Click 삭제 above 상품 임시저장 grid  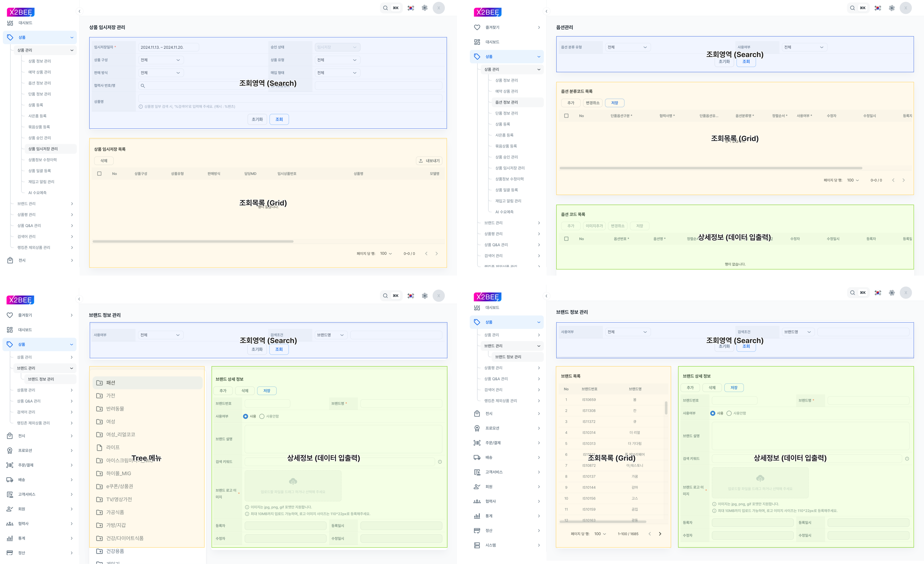[104, 161]
